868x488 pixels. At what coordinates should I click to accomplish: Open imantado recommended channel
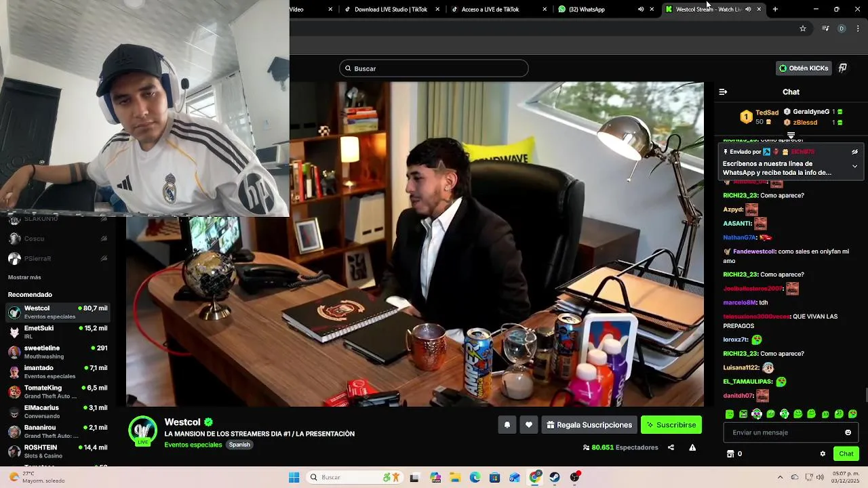58,371
